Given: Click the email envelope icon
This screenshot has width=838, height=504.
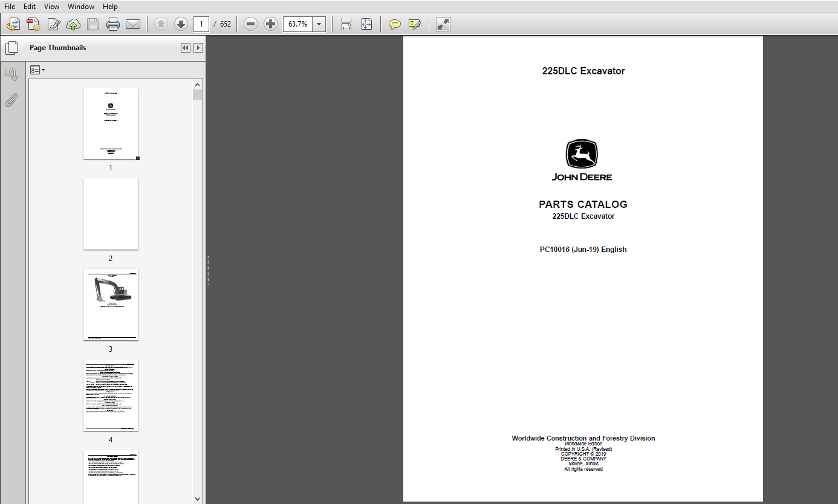Looking at the screenshot, I should (x=132, y=24).
